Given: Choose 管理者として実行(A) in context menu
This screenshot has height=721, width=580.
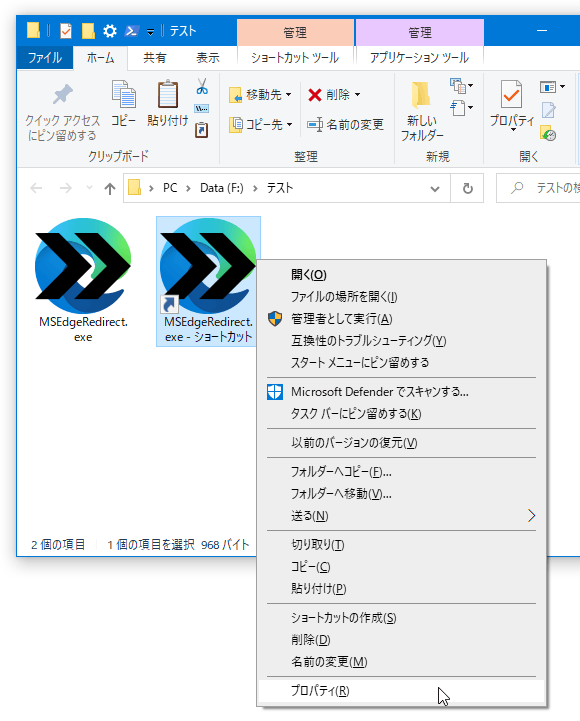Looking at the screenshot, I should click(x=402, y=319).
